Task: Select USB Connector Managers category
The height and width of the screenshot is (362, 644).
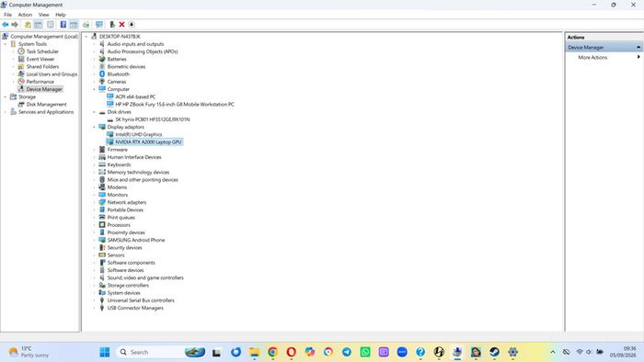Action: pyautogui.click(x=135, y=308)
